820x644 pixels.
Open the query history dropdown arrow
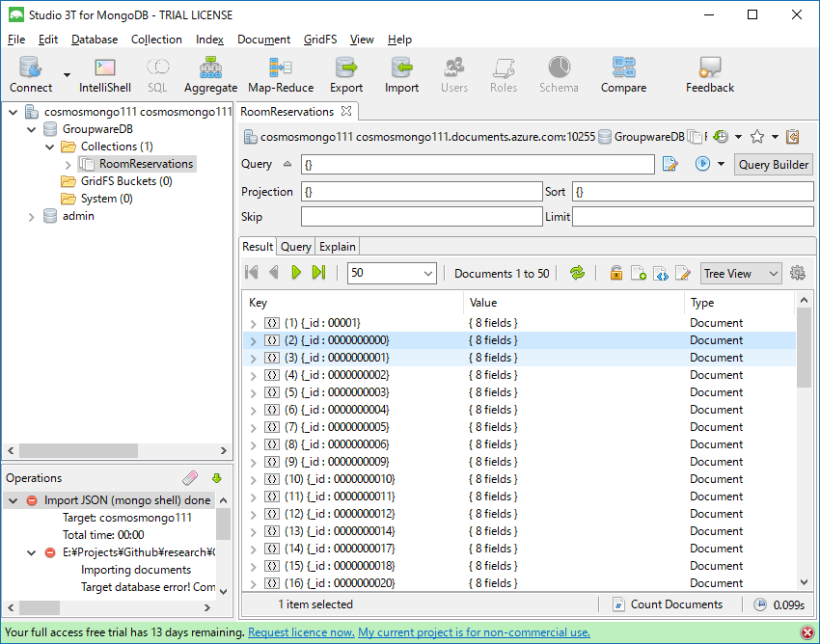(x=738, y=137)
